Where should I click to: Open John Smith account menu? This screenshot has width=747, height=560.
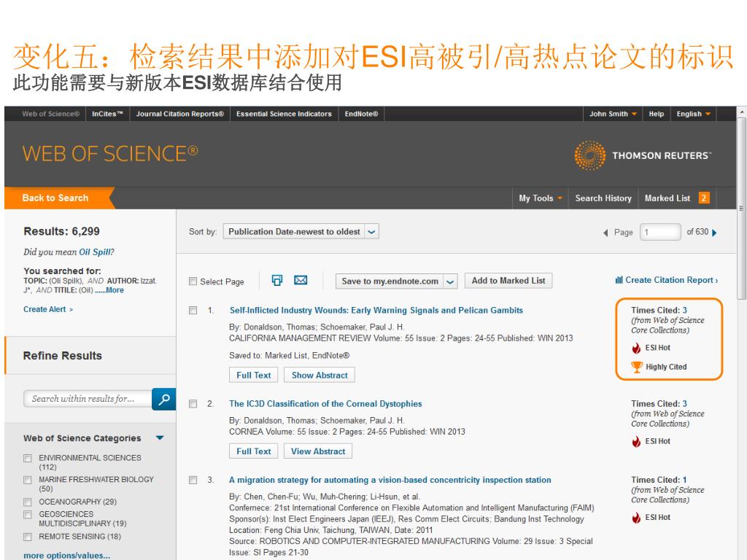tap(613, 114)
